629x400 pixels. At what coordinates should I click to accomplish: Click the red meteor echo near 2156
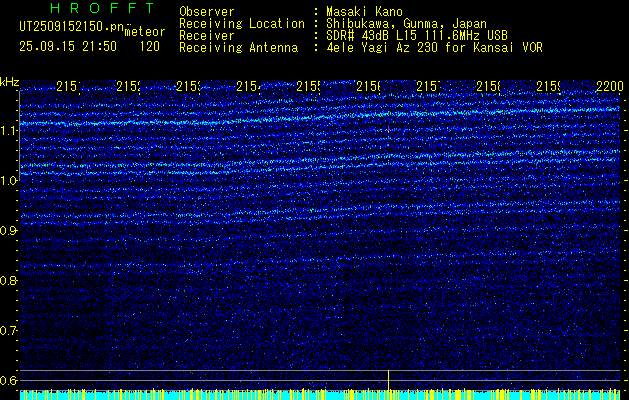388,129
